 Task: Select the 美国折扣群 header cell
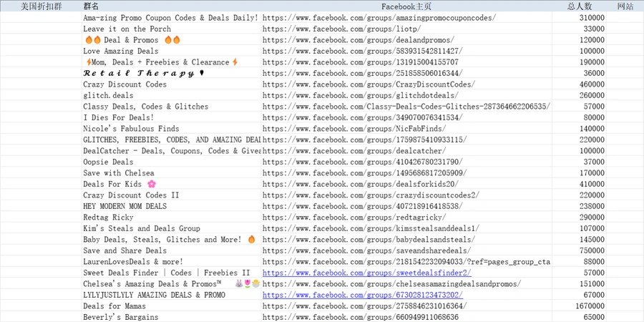[41, 6]
